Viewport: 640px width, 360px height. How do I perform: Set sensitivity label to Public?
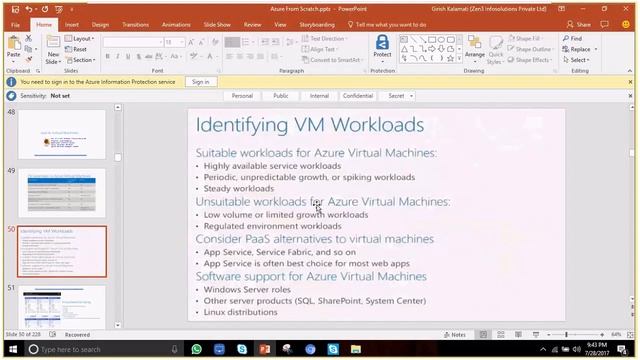click(x=281, y=96)
